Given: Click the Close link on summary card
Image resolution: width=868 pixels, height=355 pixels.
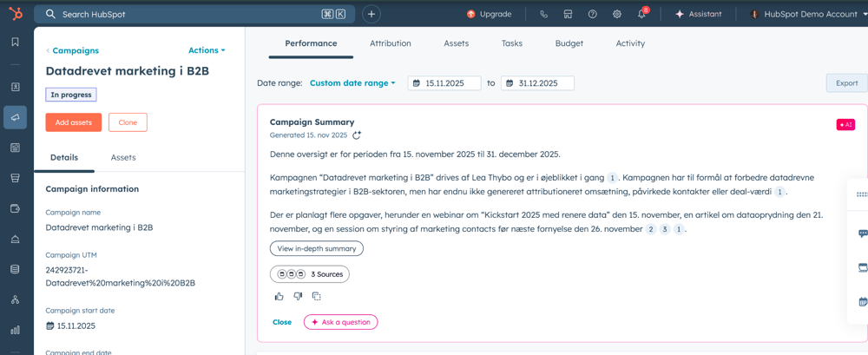Looking at the screenshot, I should click(x=282, y=322).
